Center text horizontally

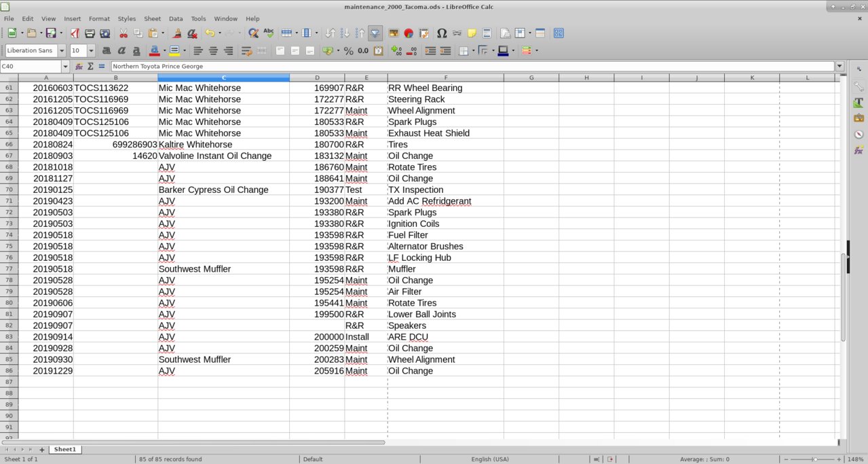pyautogui.click(x=213, y=50)
